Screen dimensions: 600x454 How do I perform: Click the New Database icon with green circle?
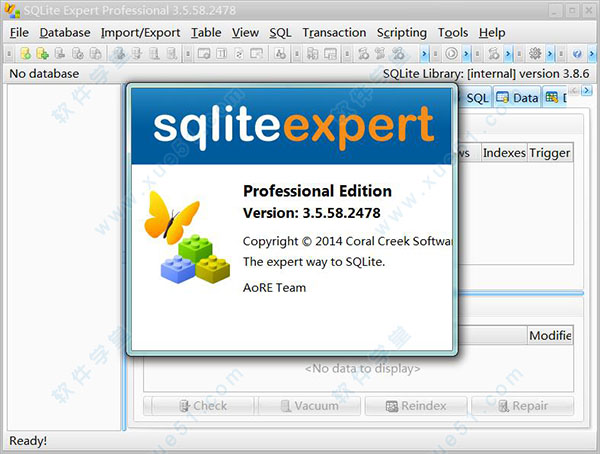pos(25,54)
